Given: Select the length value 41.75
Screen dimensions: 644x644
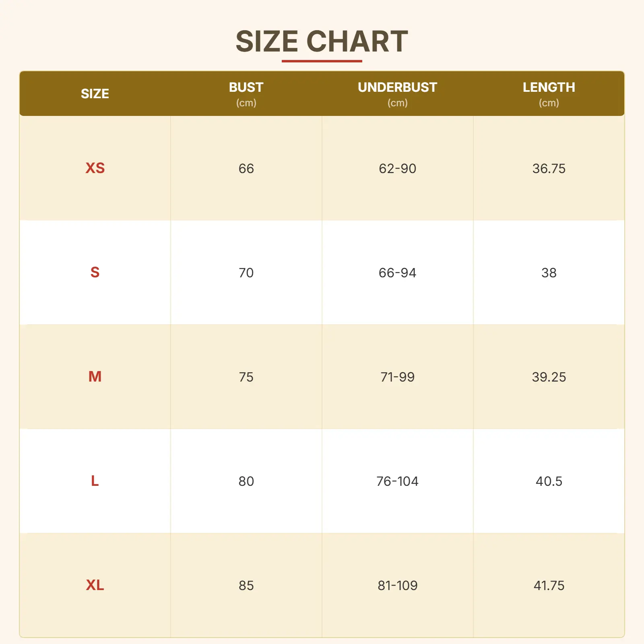Looking at the screenshot, I should [x=549, y=586].
